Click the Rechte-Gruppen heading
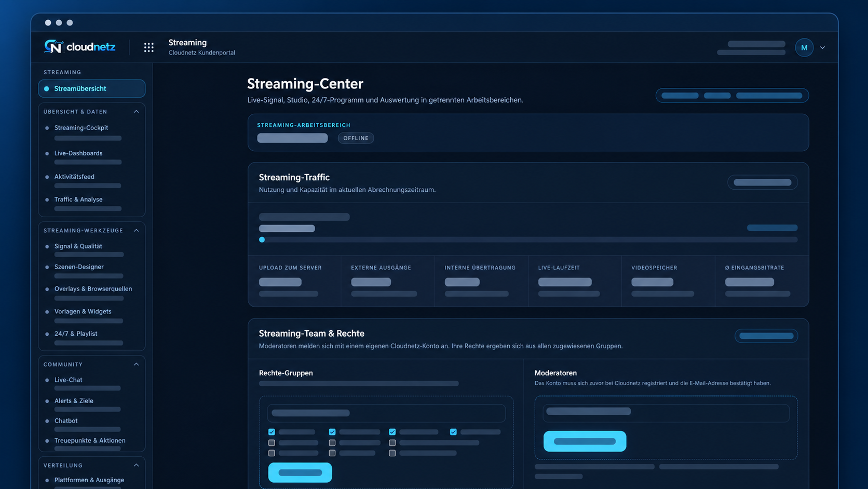Screen dimensions: 868x489 pos(286,373)
